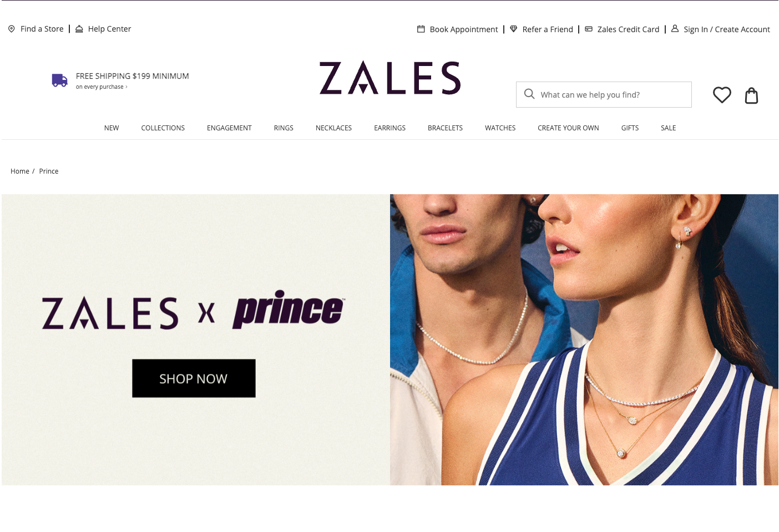This screenshot has height=532, width=779.
Task: Open the Collections navigation menu
Action: (x=163, y=128)
